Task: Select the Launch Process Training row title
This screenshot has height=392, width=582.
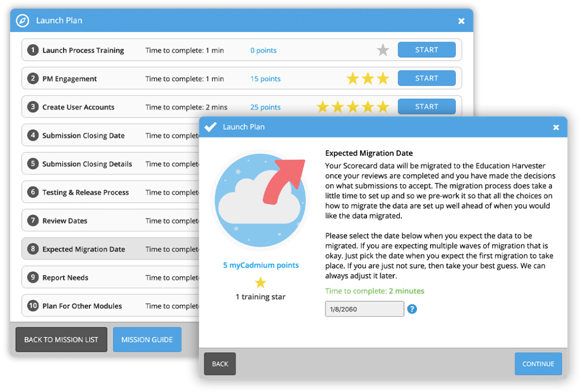Action: point(83,50)
